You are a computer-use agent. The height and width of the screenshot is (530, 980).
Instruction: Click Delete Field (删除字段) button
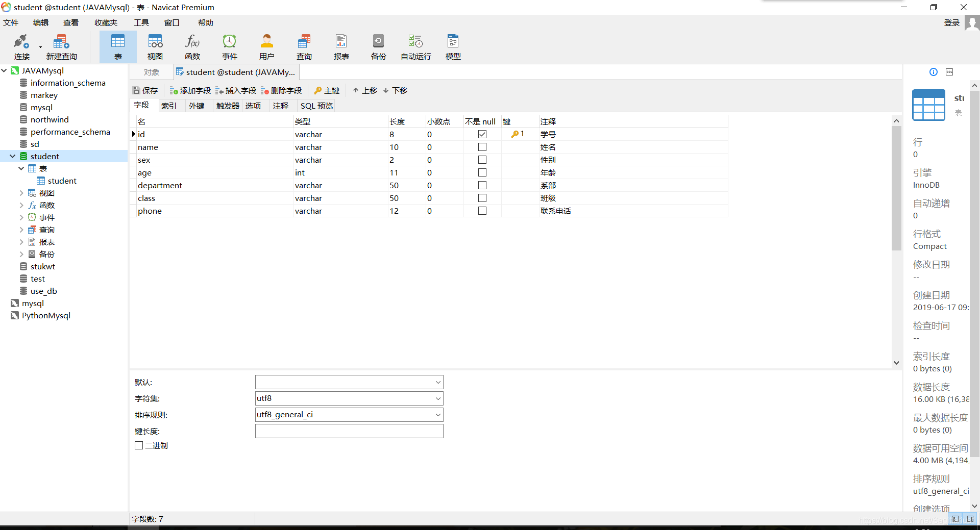tap(281, 90)
